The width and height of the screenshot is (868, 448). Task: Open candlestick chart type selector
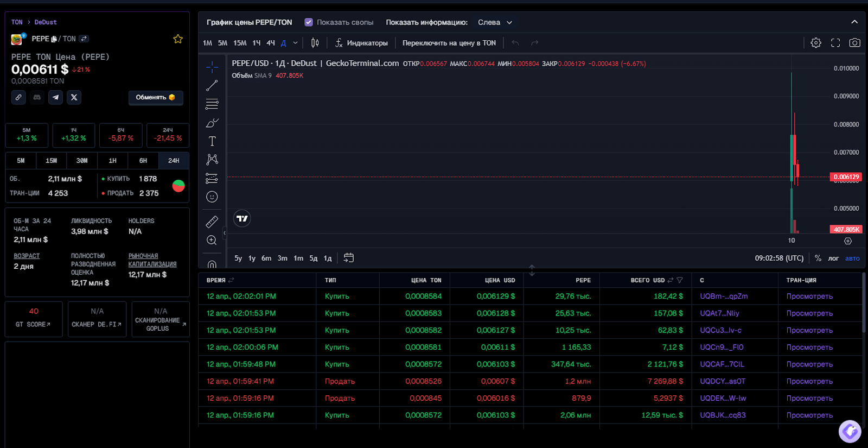click(315, 43)
